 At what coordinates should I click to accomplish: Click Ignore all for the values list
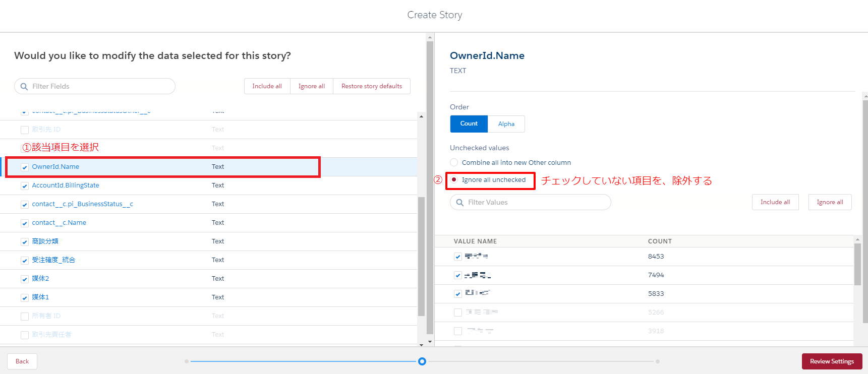tap(829, 202)
